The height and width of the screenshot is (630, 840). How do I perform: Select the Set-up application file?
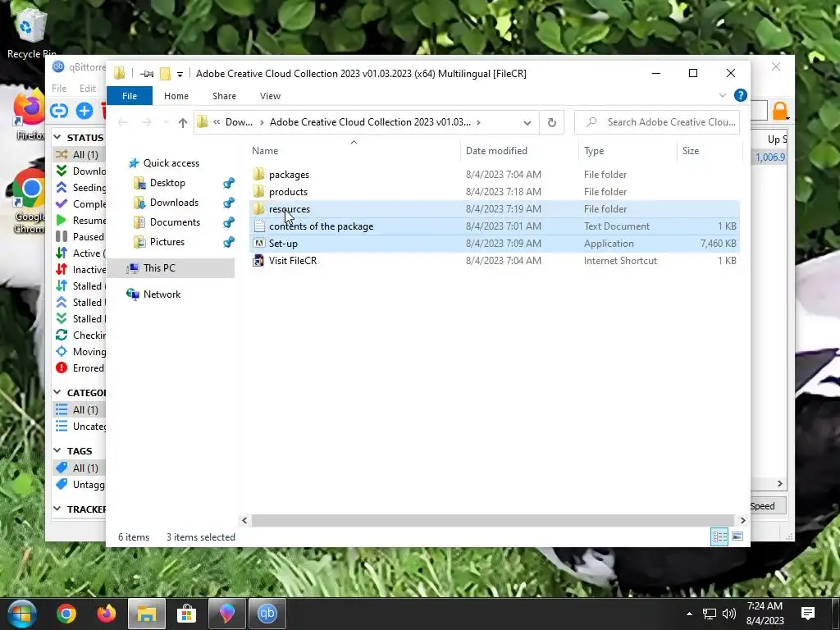283,243
